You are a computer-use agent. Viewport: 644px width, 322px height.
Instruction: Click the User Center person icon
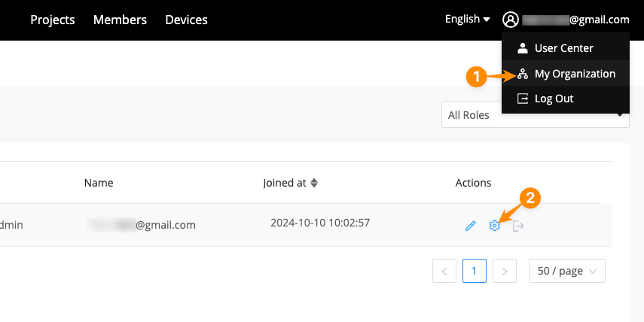523,48
